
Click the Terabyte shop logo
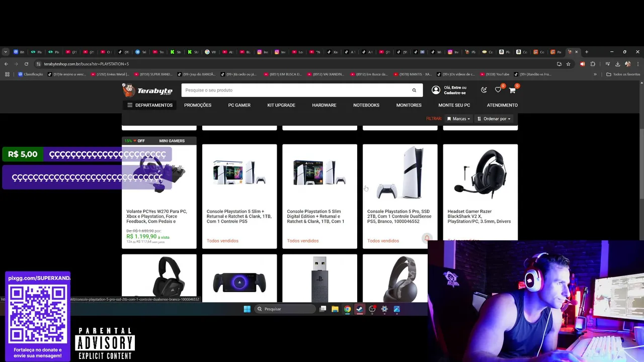(147, 90)
